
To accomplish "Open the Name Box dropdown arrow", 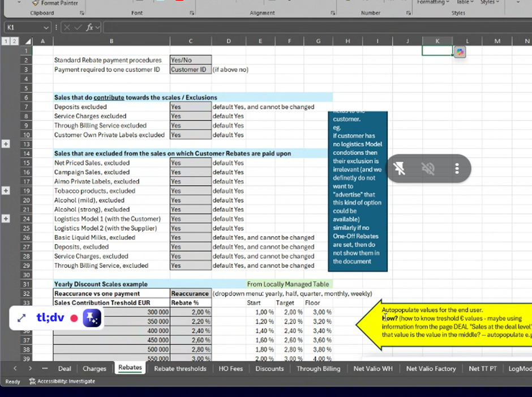I will (46, 27).
